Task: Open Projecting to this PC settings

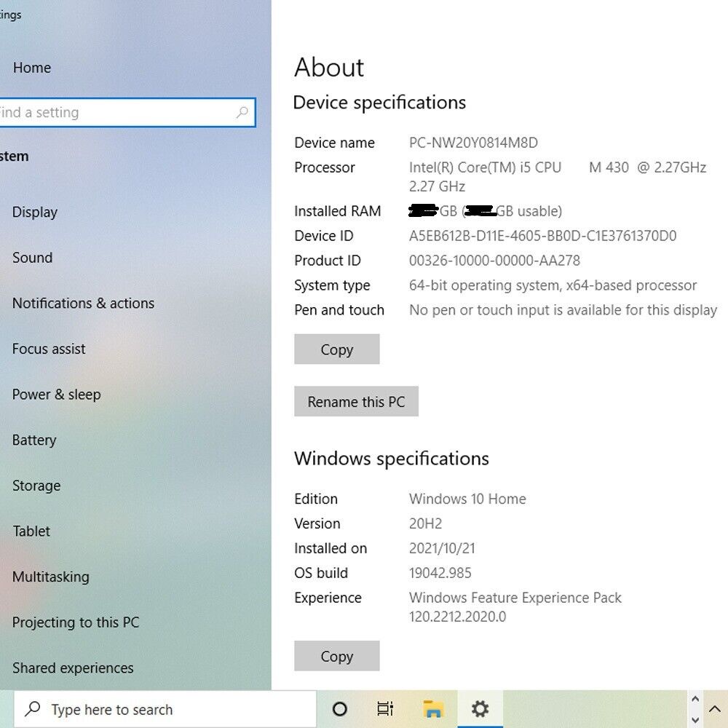Action: point(76,622)
